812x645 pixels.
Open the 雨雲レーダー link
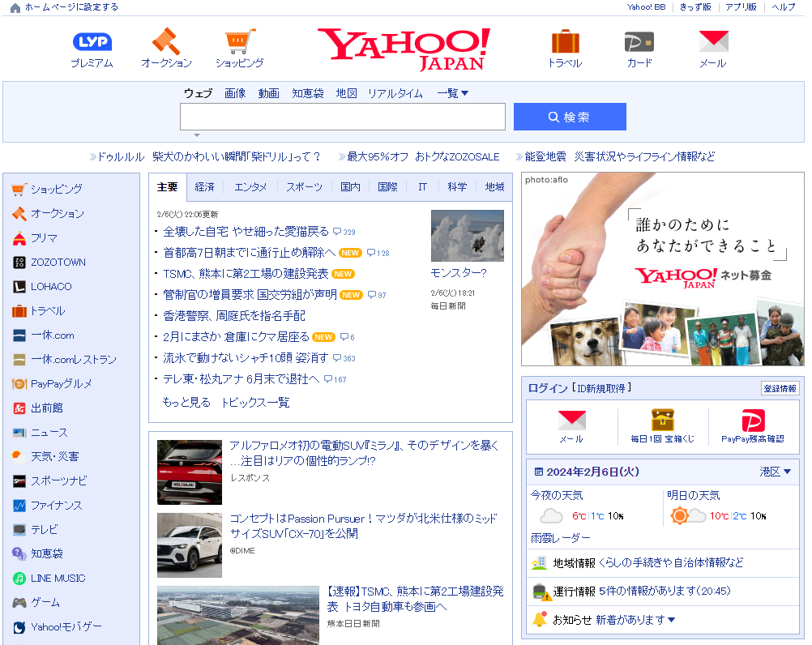coord(560,538)
